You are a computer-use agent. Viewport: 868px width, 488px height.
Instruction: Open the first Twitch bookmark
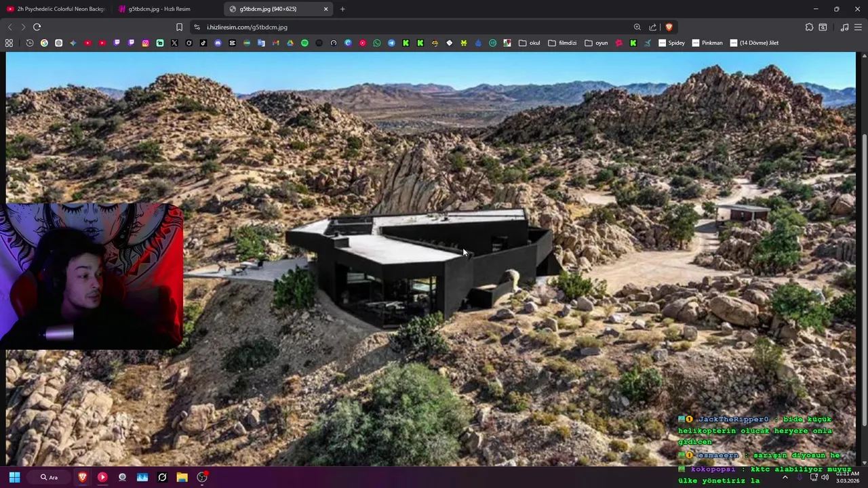[x=117, y=43]
